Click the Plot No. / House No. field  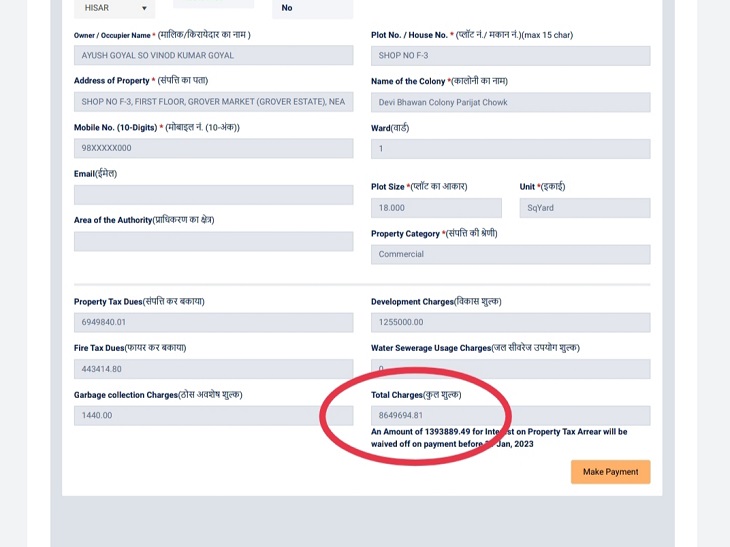point(510,55)
